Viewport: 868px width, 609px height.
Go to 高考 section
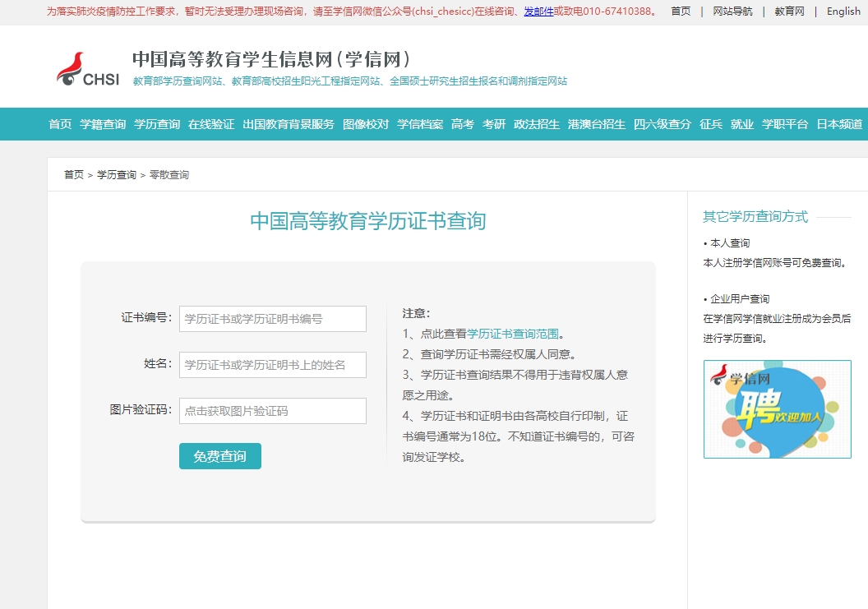pyautogui.click(x=463, y=124)
